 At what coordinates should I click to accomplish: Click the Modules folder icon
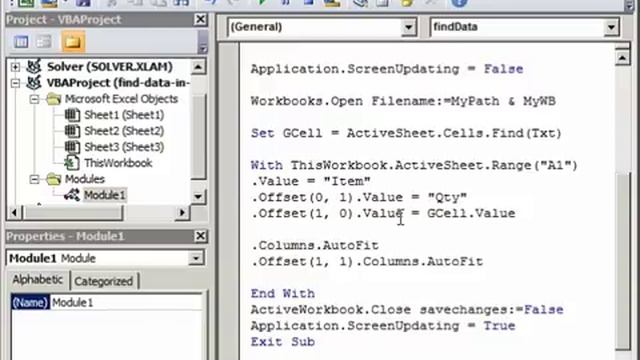pyautogui.click(x=53, y=179)
